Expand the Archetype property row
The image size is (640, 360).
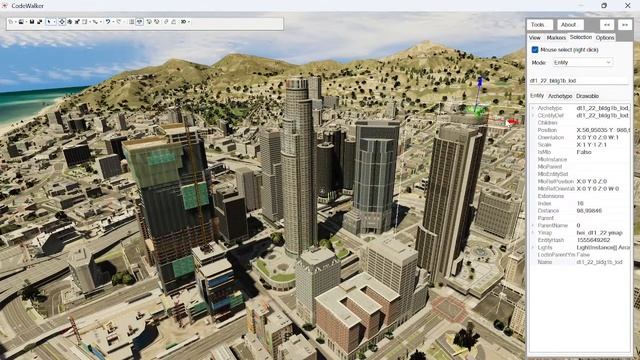click(x=533, y=108)
